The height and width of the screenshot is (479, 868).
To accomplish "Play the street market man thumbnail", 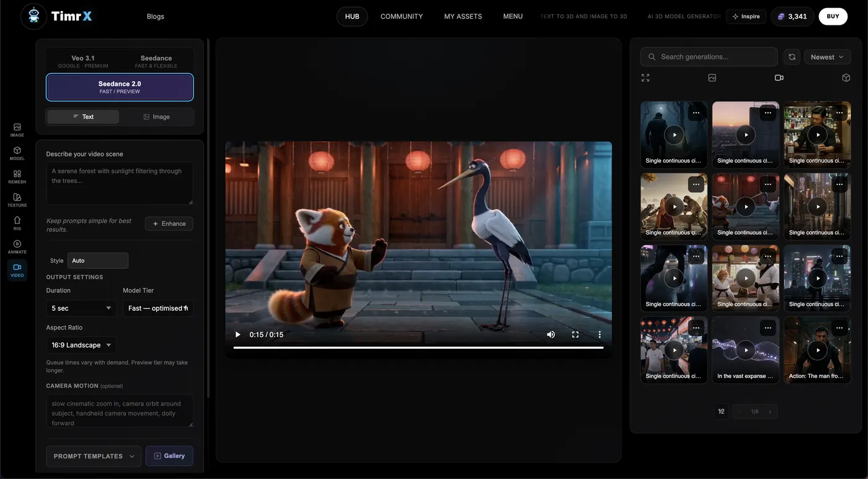I will [x=674, y=350].
